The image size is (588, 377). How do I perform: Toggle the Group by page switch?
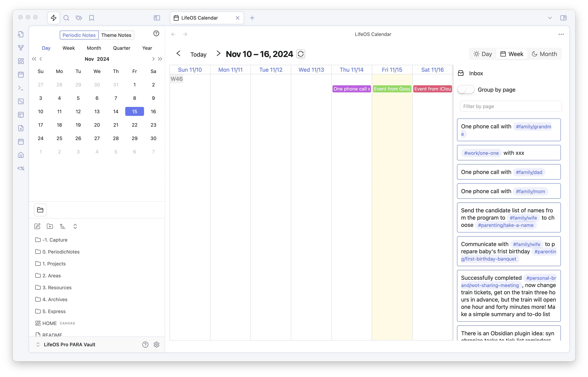(x=466, y=90)
